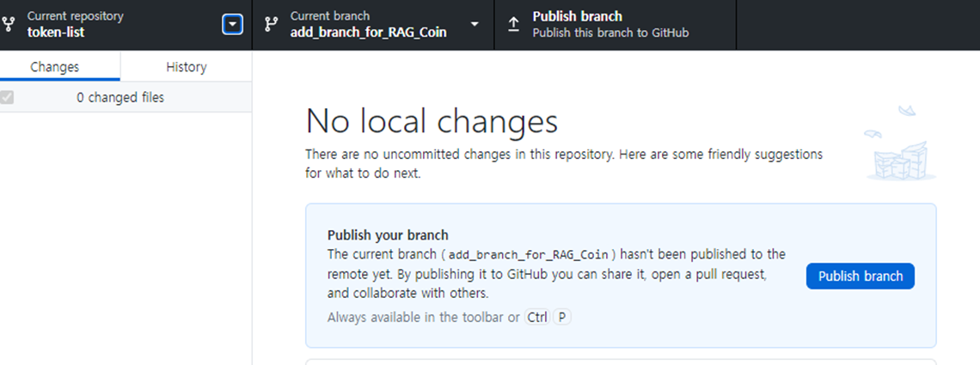
Task: Click the 0 changed files label
Action: [120, 97]
